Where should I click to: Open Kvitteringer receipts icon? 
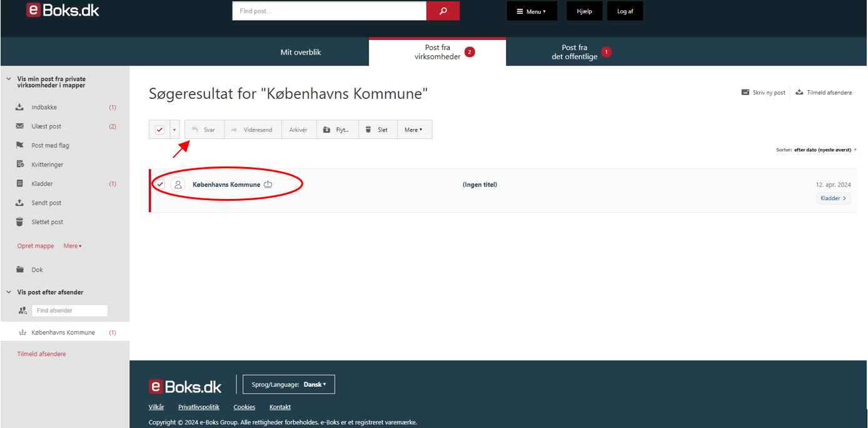(x=19, y=165)
